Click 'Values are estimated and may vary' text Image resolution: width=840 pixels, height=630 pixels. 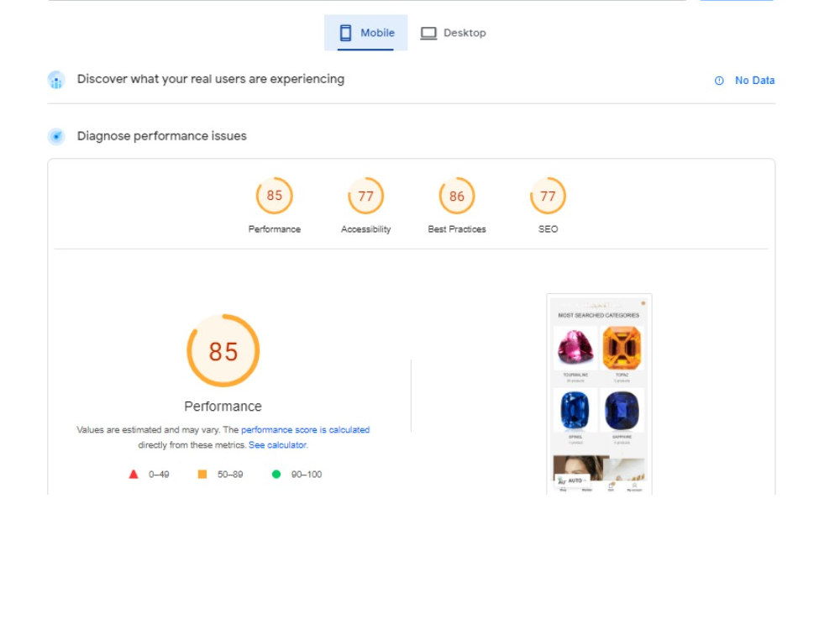(x=148, y=429)
